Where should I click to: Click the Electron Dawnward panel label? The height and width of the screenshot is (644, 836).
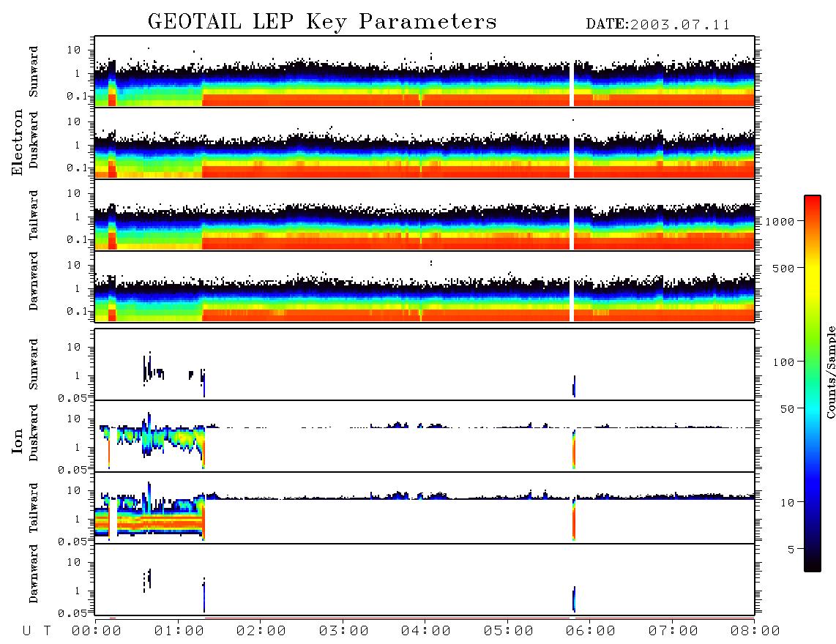point(34,281)
